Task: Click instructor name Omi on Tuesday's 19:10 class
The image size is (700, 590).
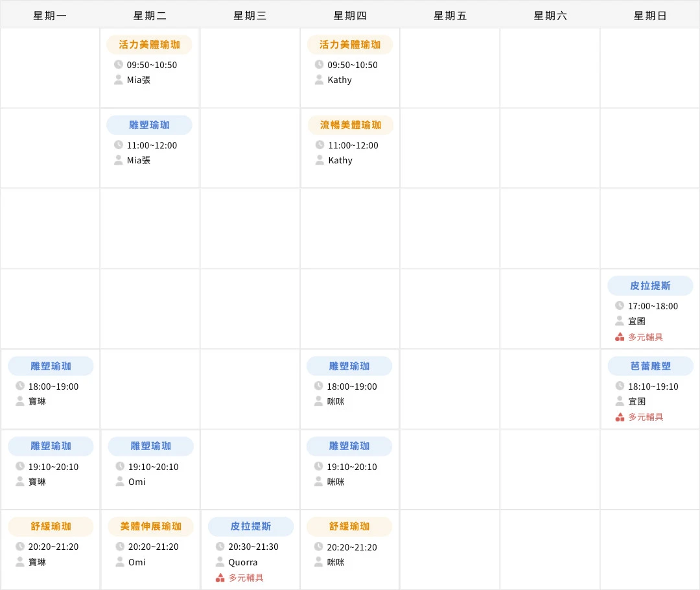Action: 137,482
